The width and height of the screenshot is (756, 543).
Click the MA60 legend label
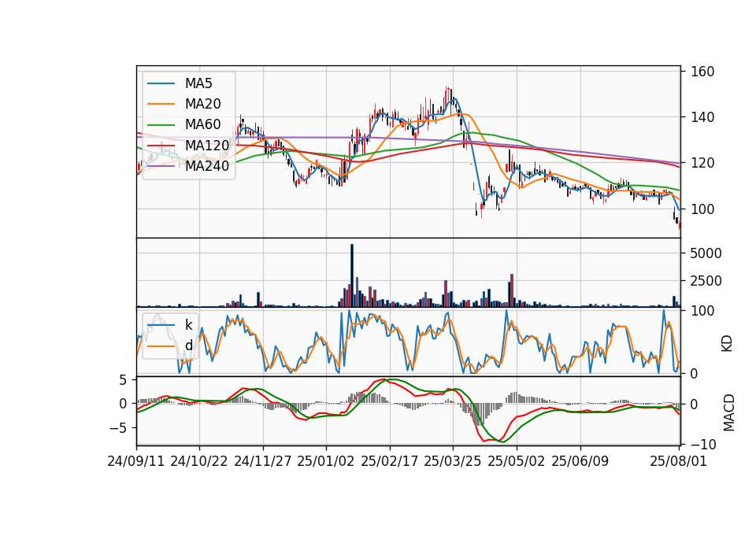pos(202,125)
